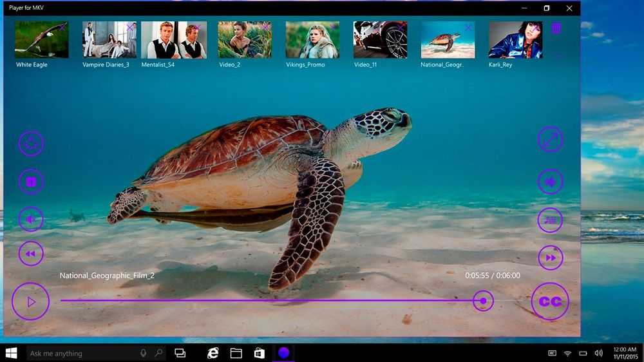
Task: Click the seek slider knob near the end
Action: (483, 301)
